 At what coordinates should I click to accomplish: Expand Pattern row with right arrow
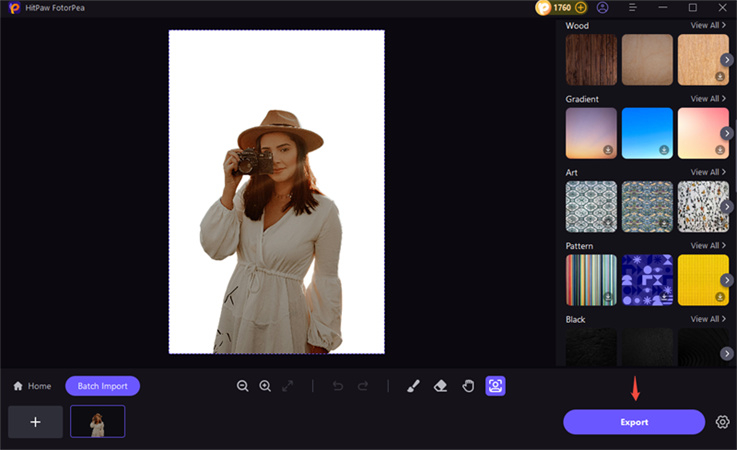click(x=729, y=280)
